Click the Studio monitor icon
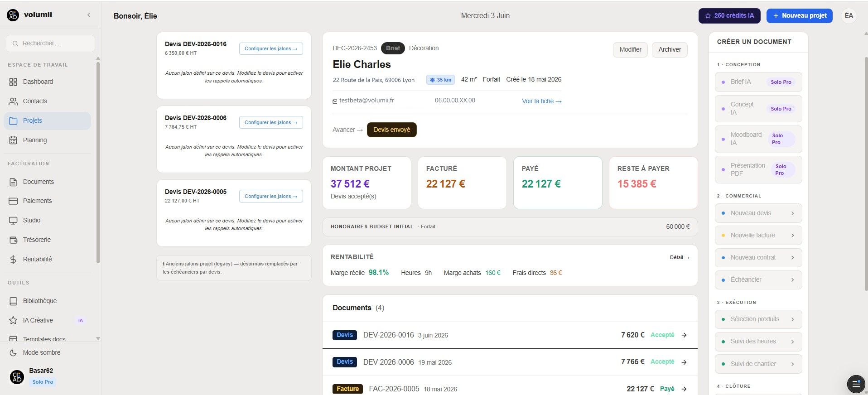This screenshot has width=868, height=395. point(13,220)
